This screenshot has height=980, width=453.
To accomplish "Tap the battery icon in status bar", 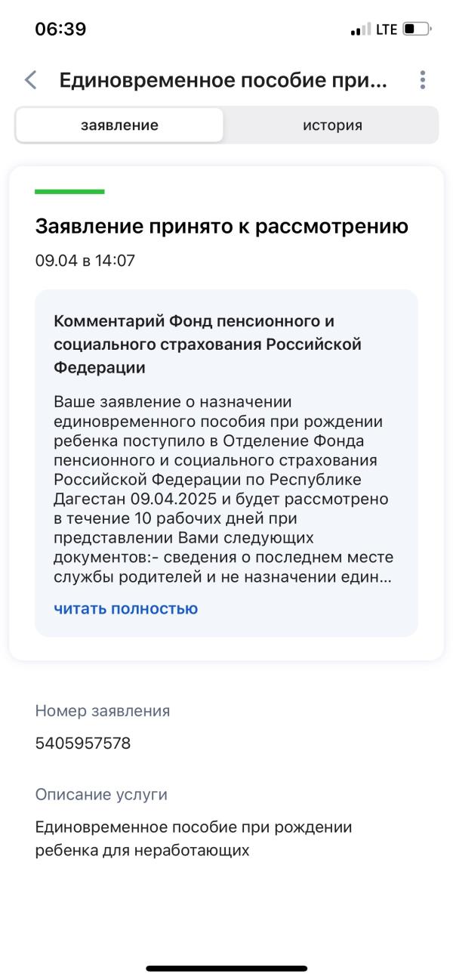I will tap(418, 29).
